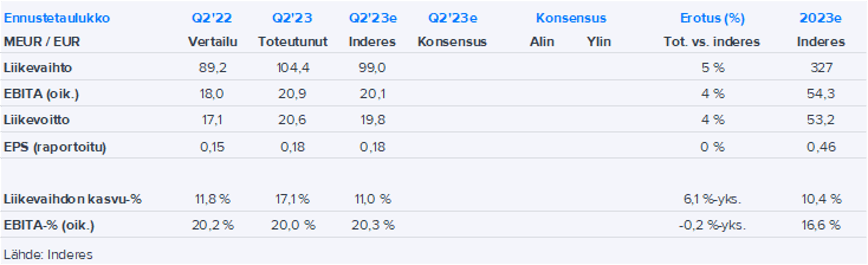
Task: Click the Q2'23 Toteutunut column header
Action: (292, 18)
